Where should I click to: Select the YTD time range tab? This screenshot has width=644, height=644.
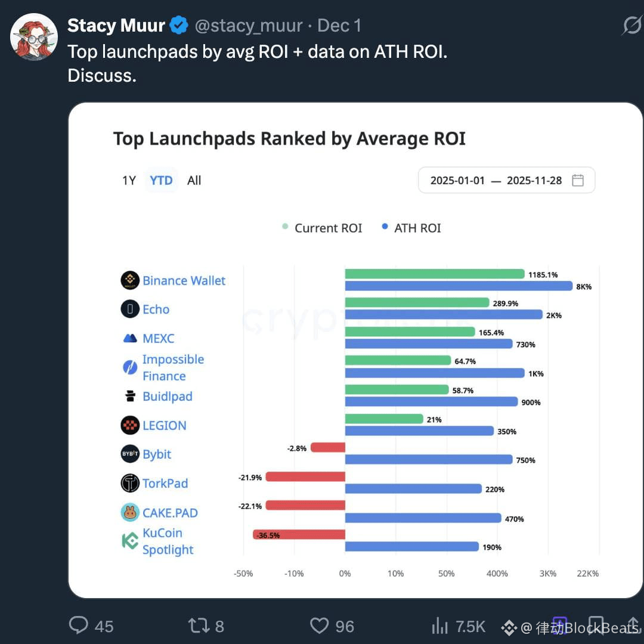[x=161, y=180]
